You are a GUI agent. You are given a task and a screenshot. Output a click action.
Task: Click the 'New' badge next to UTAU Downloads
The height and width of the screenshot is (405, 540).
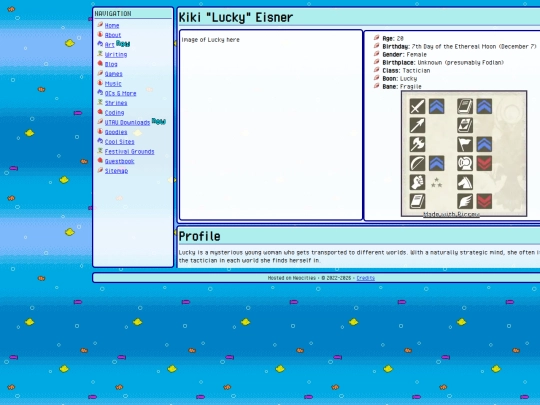coord(159,121)
